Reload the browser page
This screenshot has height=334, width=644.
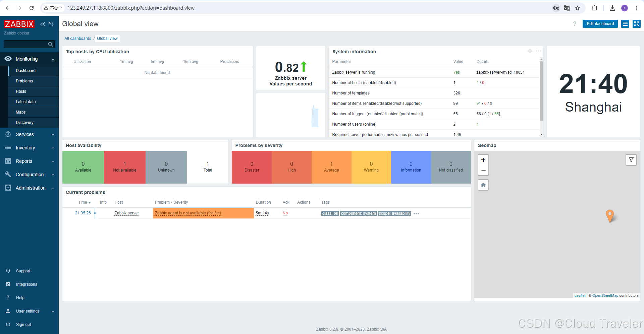(32, 8)
